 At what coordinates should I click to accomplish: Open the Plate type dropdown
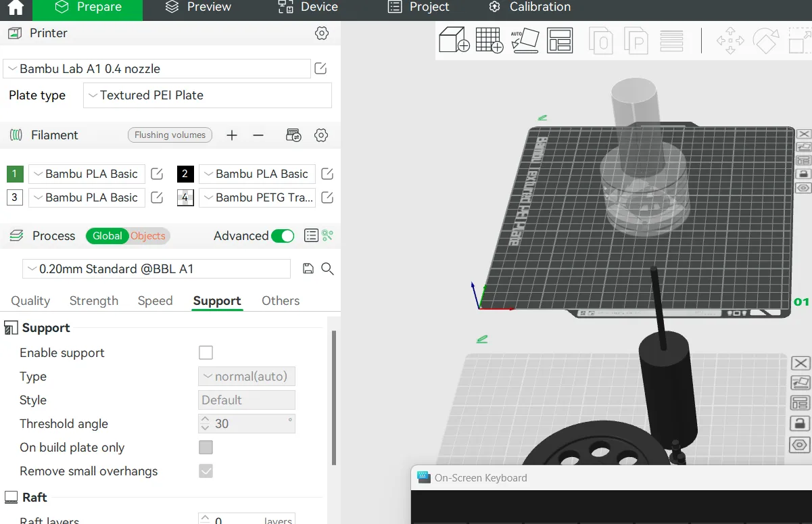point(208,95)
